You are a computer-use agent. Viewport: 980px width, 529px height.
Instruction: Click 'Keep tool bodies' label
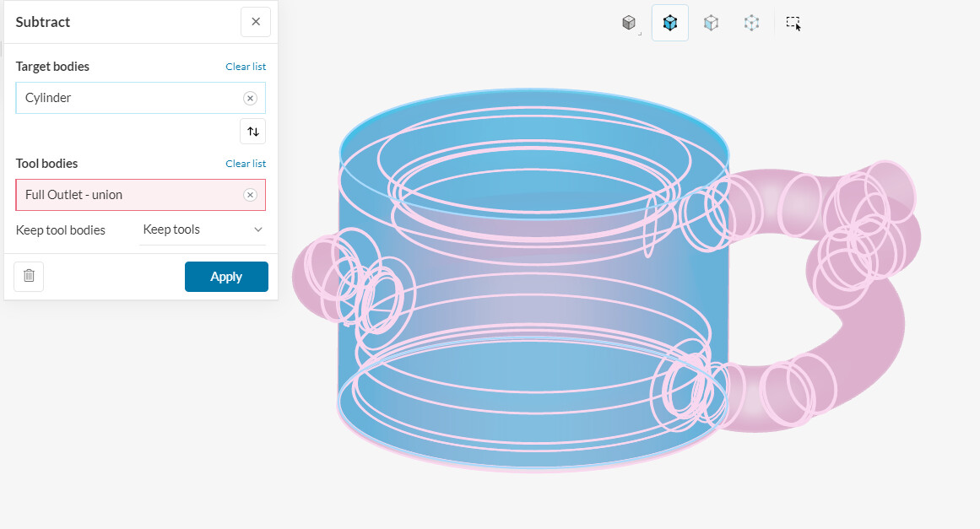click(61, 229)
